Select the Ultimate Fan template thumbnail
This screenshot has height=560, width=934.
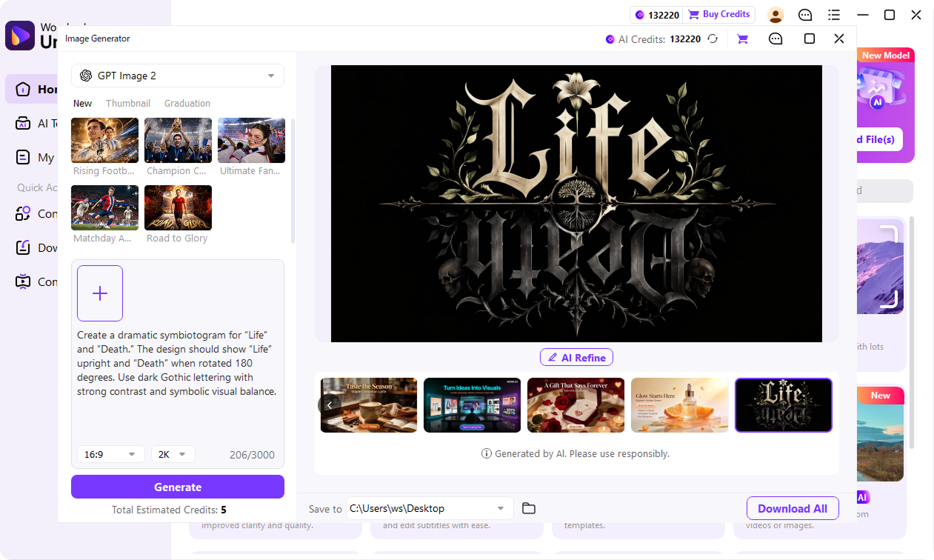(x=251, y=140)
